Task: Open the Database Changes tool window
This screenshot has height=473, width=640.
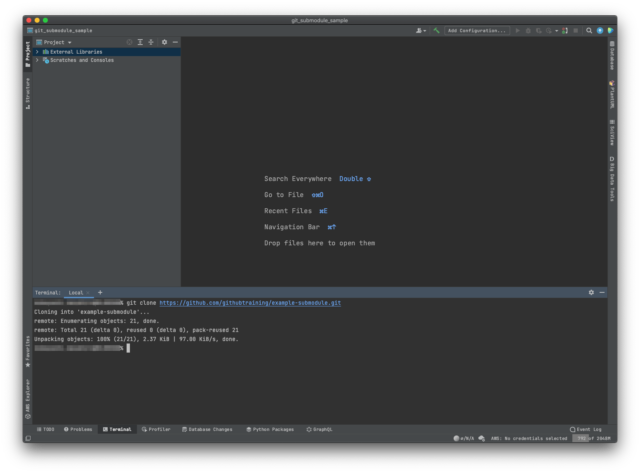Action: 207,429
